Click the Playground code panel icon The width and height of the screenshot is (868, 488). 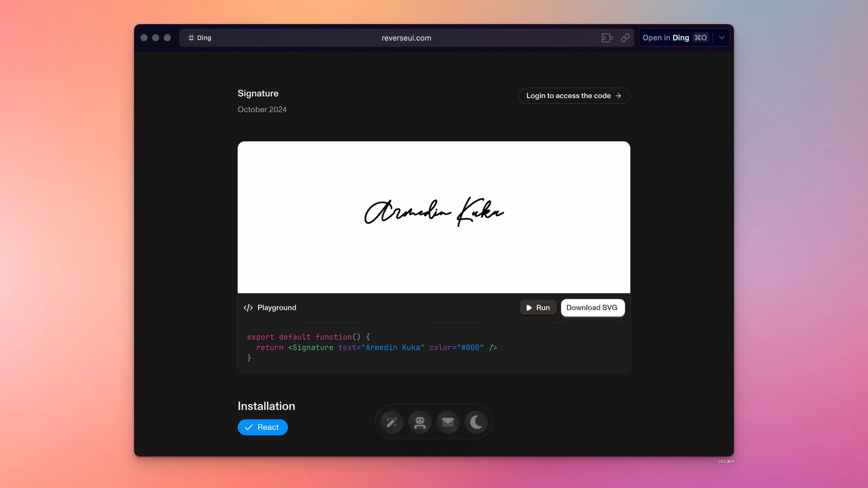tap(248, 307)
